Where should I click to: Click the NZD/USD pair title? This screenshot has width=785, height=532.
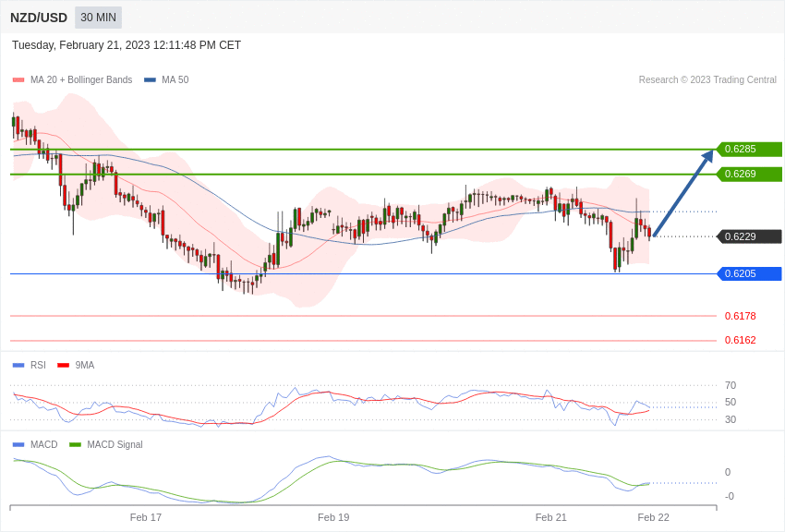click(x=39, y=18)
